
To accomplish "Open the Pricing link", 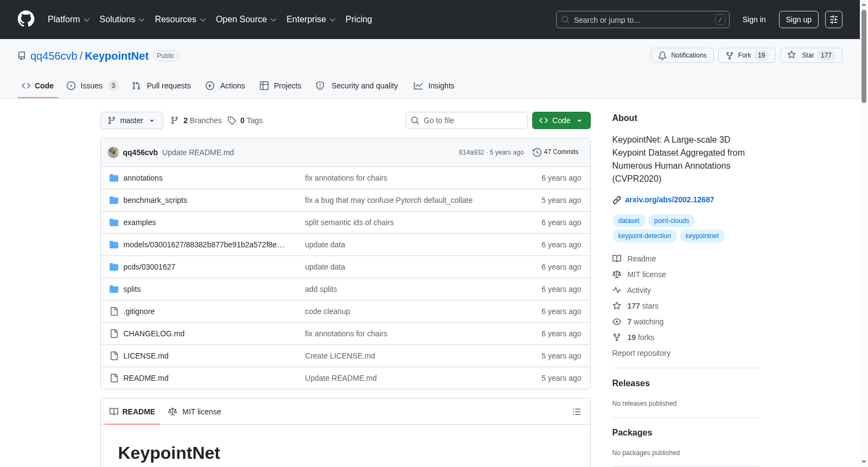I will 359,20.
